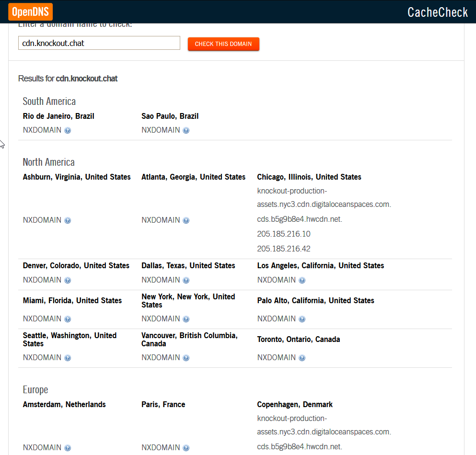
Task: Click 'Toronto, Ontario, Canada' label
Action: tap(299, 340)
